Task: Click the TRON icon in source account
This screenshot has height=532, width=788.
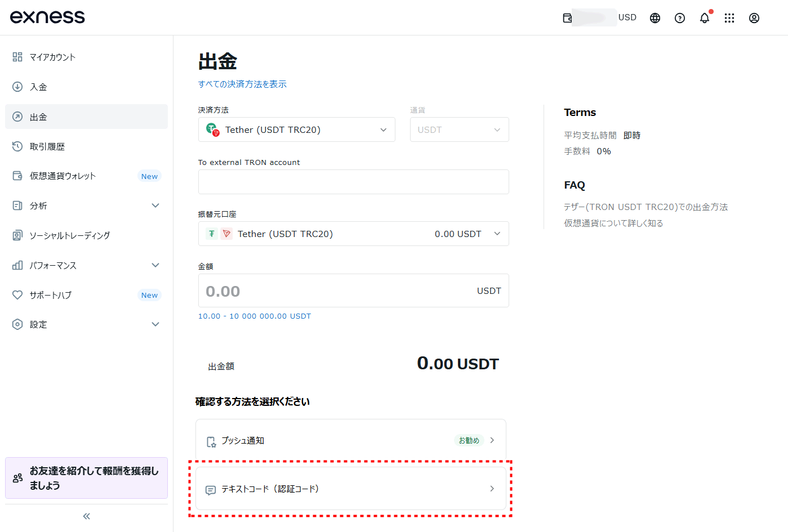Action: 226,234
